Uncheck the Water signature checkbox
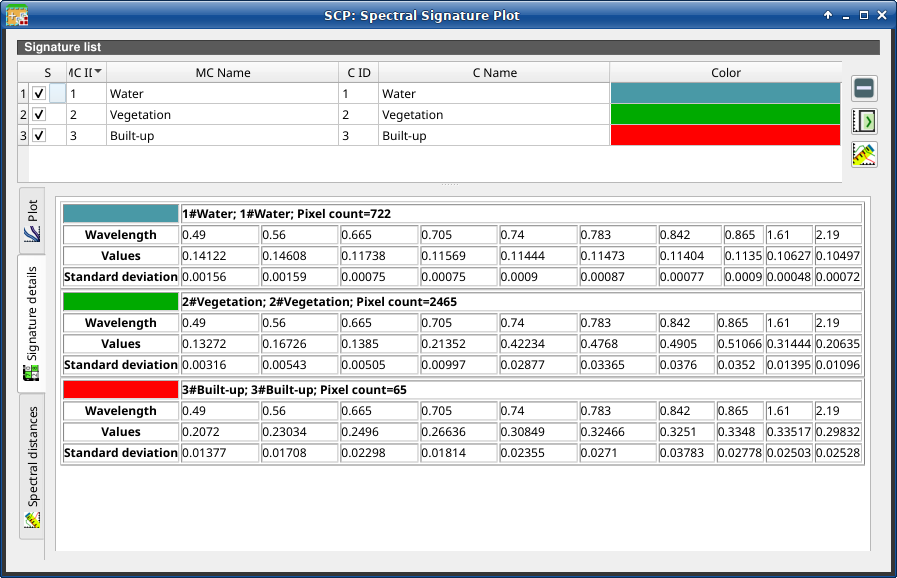Image resolution: width=897 pixels, height=578 pixels. (x=39, y=93)
